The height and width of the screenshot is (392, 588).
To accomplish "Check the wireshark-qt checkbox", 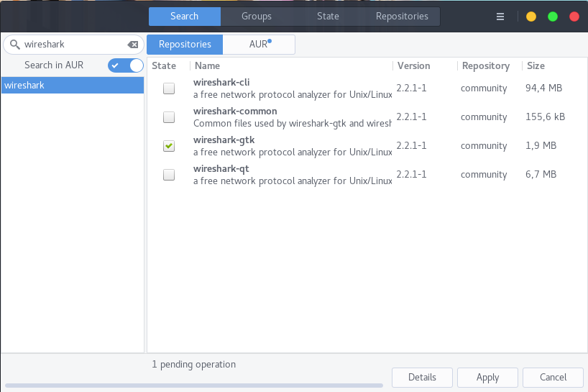I will click(169, 175).
